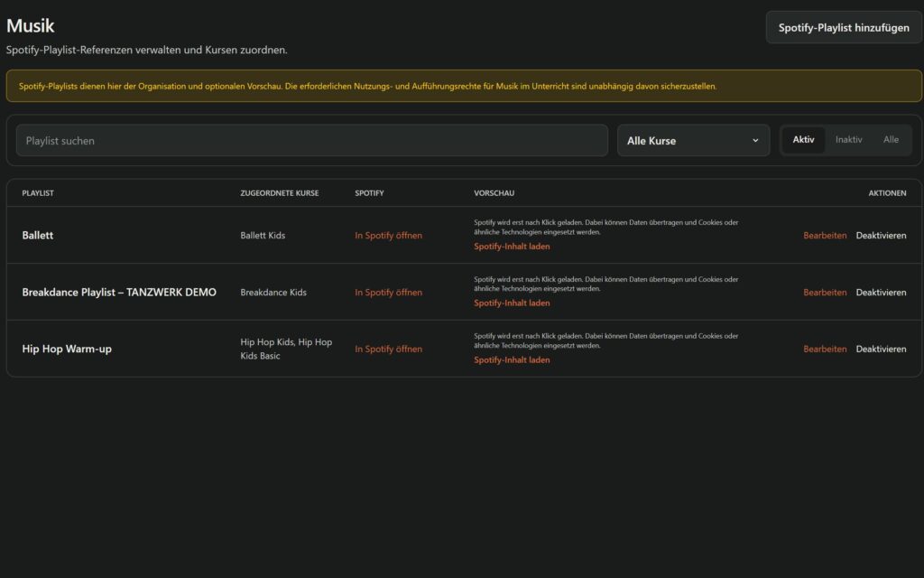Load Spotify content for Hip Hop Warm-up

click(512, 359)
